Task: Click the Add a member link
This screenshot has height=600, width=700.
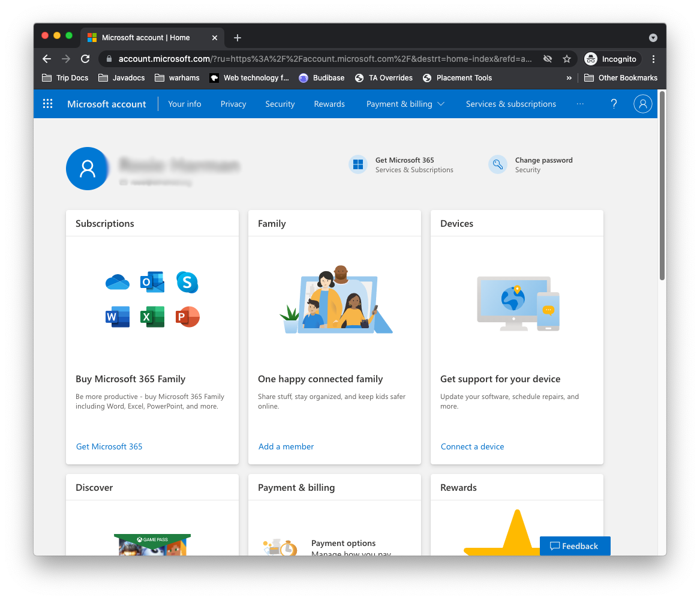Action: tap(286, 446)
